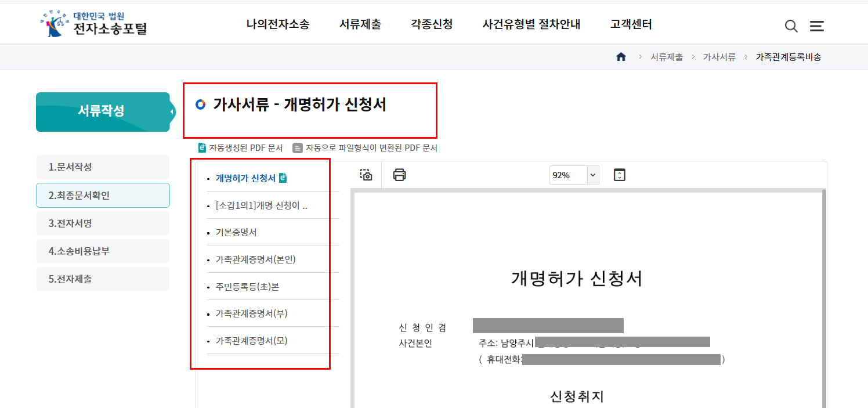Screen dimensions: 868x408
Task: Open the 서류제출 menu
Action: 360,24
